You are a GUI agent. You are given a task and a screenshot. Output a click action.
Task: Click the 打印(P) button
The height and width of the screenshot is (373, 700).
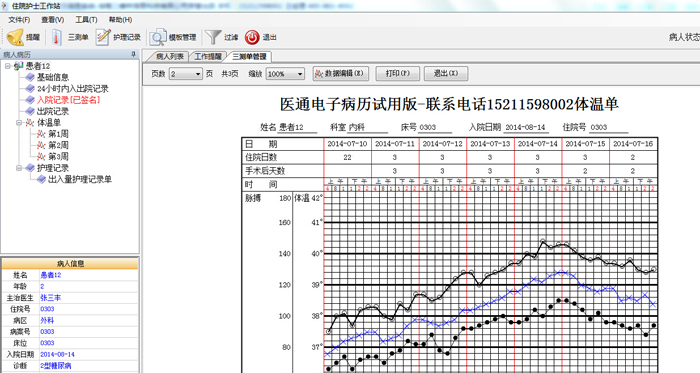pos(397,74)
